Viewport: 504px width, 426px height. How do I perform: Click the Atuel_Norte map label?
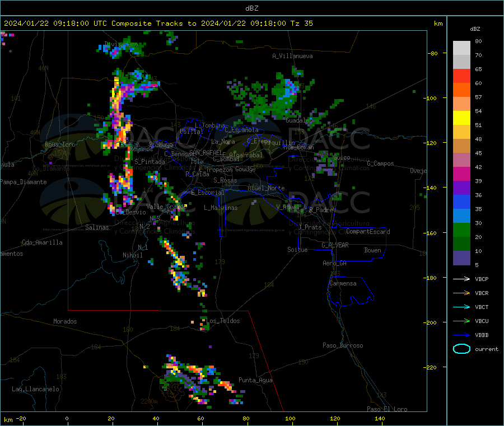click(266, 188)
